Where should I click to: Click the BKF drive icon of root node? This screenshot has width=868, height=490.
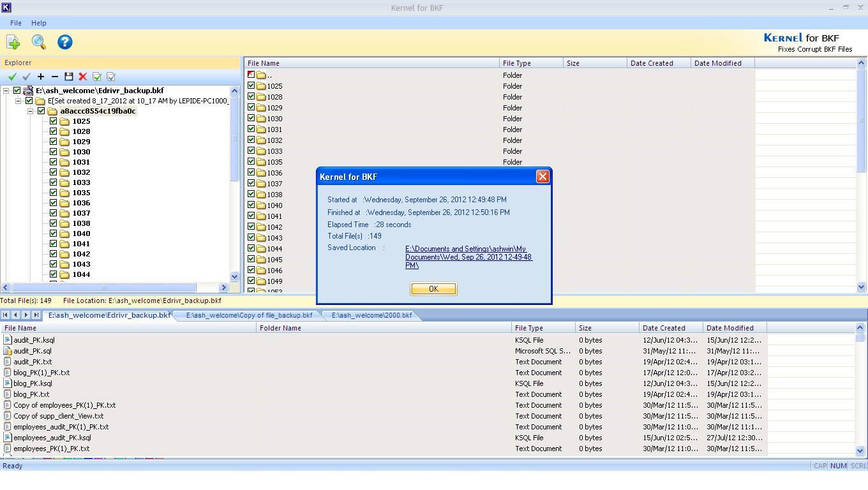[x=28, y=91]
